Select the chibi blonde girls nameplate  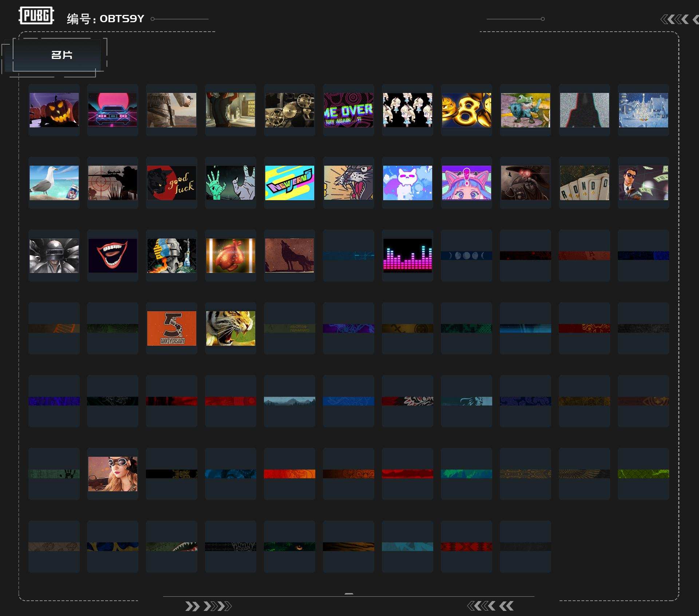point(407,110)
